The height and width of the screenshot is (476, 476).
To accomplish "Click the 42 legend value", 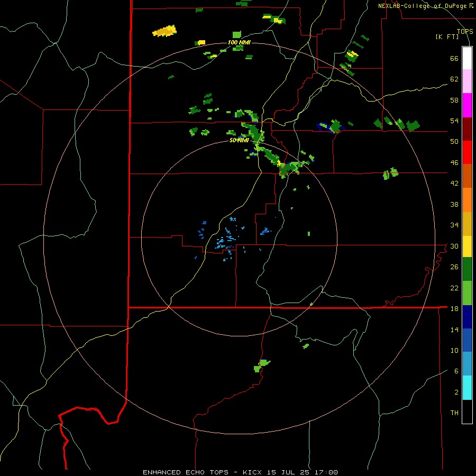I will (x=454, y=184).
